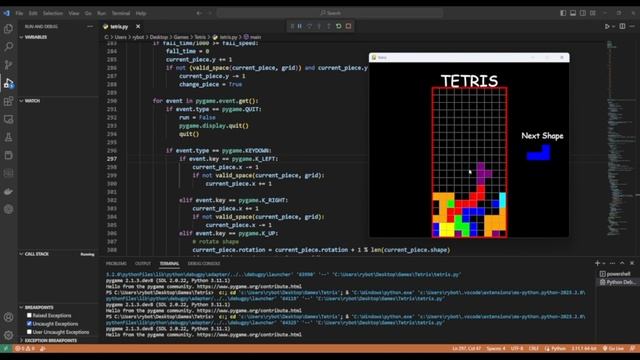Split the editor to the right

[622, 26]
